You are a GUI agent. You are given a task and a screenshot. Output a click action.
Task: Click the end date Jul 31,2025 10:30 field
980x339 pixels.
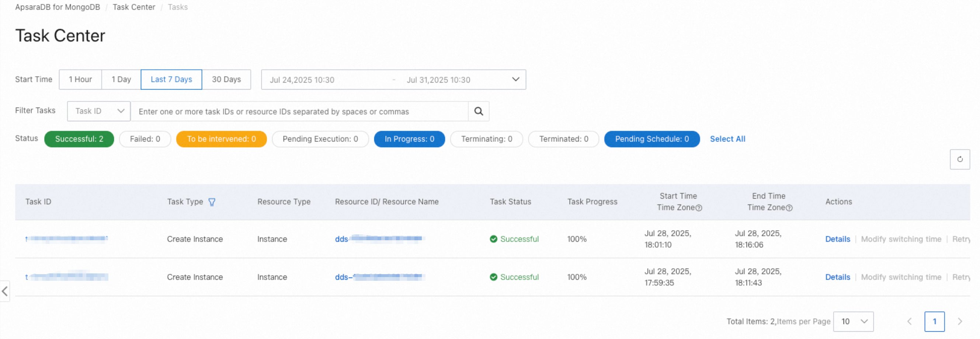[438, 80]
